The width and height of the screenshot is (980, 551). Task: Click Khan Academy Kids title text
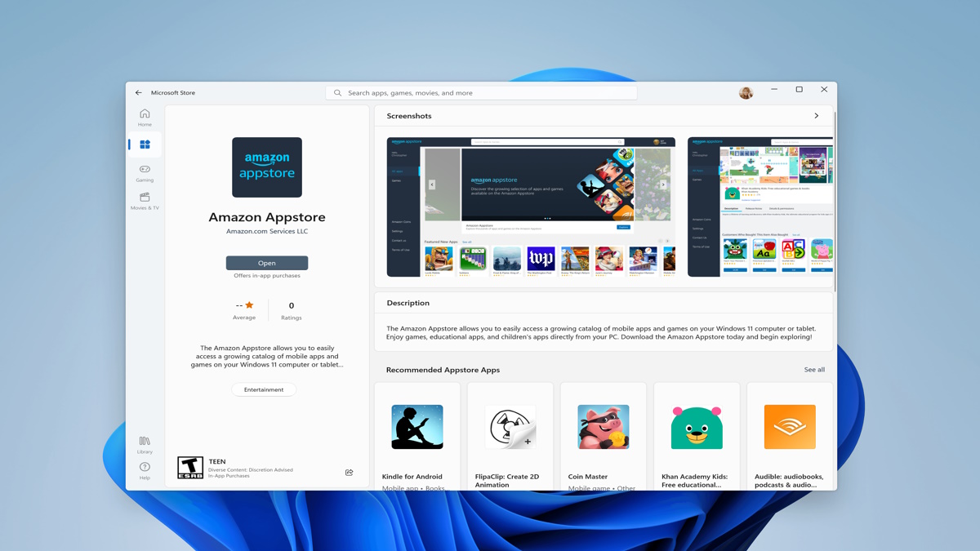(694, 481)
